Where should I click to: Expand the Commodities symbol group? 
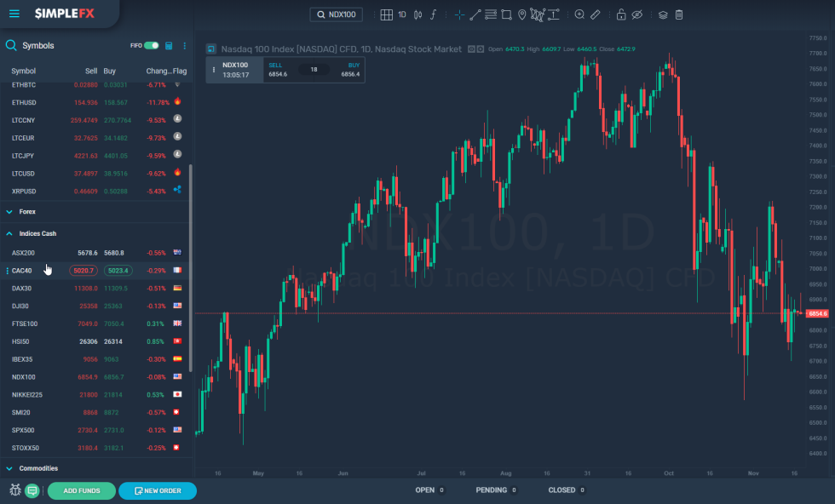coord(37,468)
